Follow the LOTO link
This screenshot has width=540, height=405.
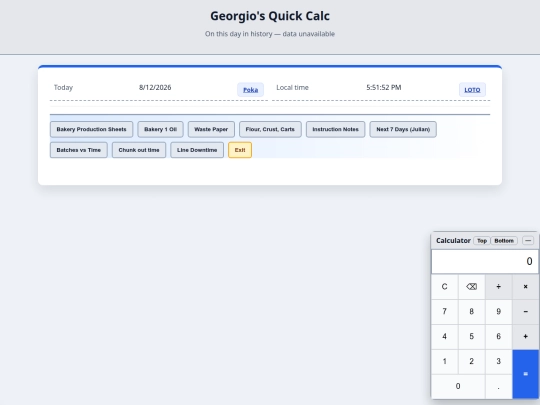tap(472, 90)
